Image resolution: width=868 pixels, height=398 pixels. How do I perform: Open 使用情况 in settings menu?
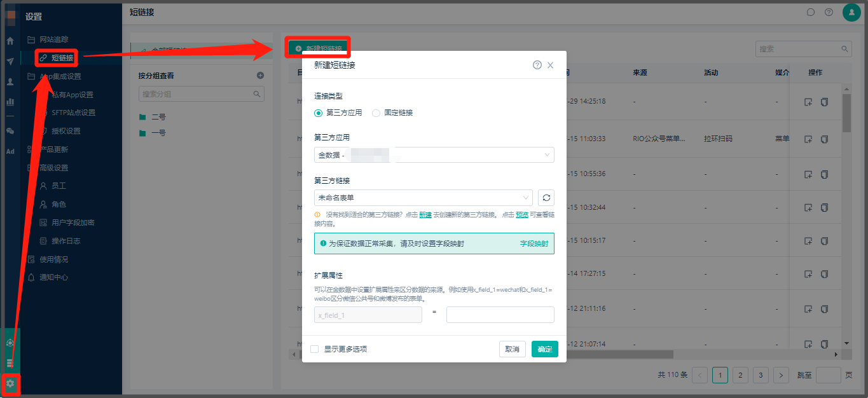click(53, 259)
